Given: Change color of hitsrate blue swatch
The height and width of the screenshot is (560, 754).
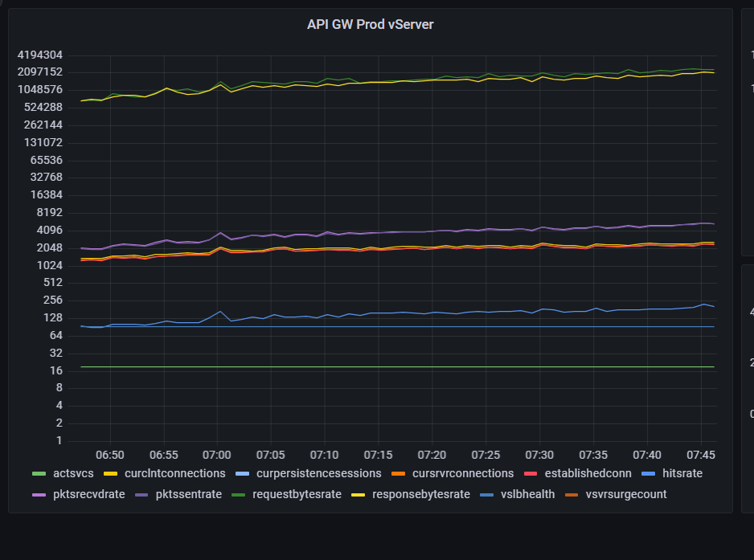Looking at the screenshot, I should click(x=649, y=474).
